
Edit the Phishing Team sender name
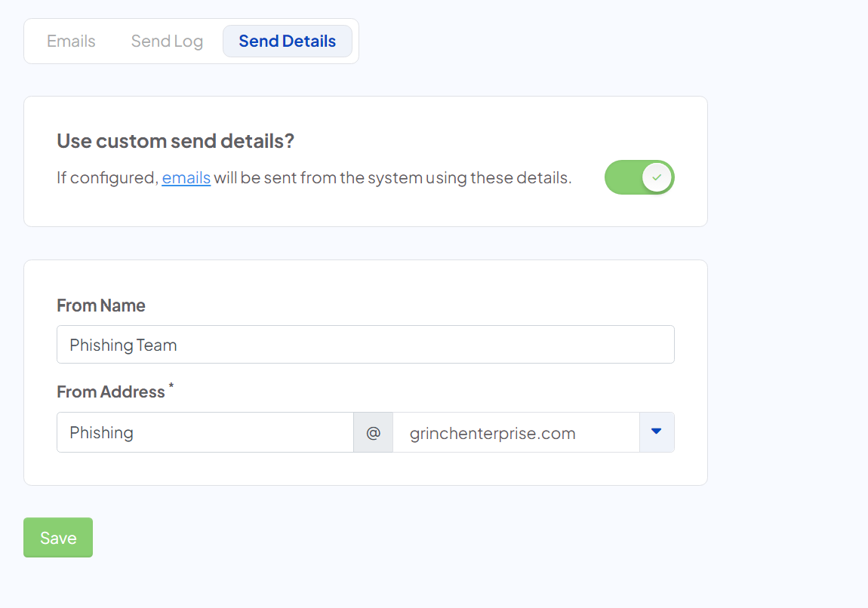(x=365, y=345)
